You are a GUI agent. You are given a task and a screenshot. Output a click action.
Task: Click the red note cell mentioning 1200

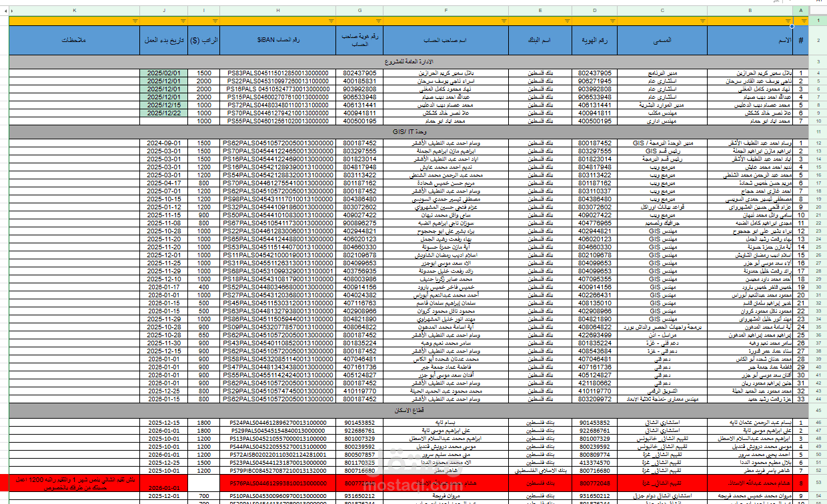coord(75,482)
